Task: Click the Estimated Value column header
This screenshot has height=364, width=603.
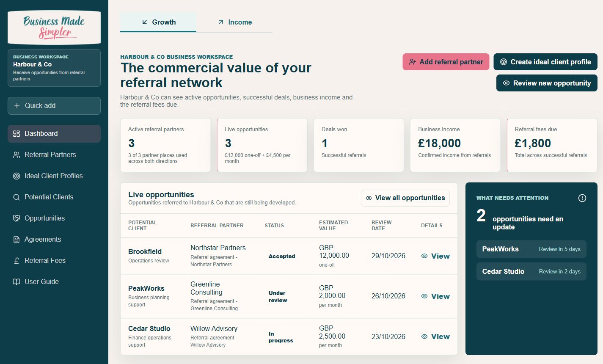Action: [333, 226]
